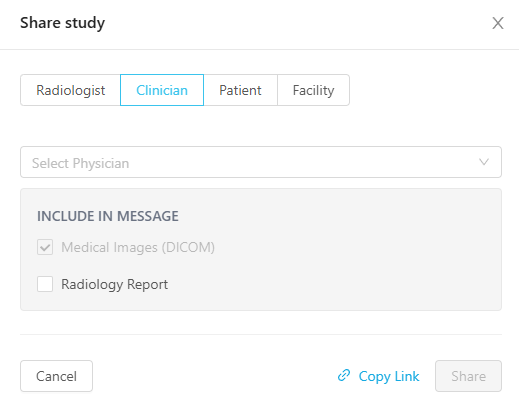
Task: Click the Share study dialog title
Action: coord(62,23)
